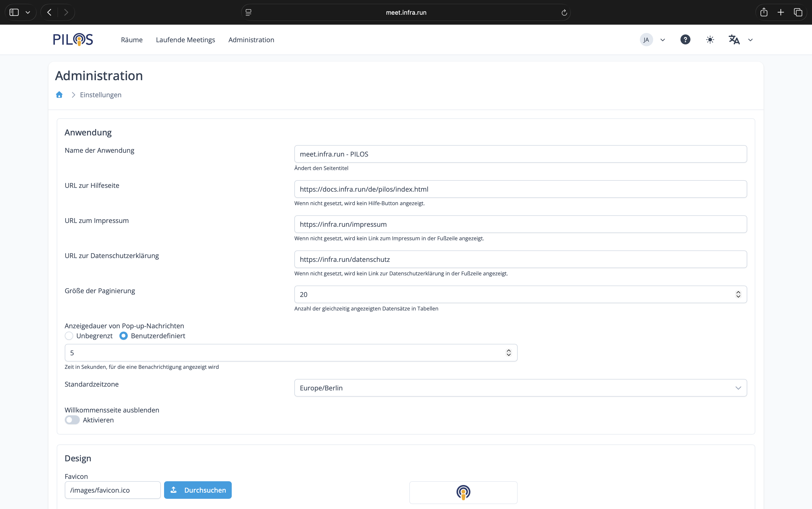
Task: Click the Größe der Paginierung stepper
Action: point(738,294)
